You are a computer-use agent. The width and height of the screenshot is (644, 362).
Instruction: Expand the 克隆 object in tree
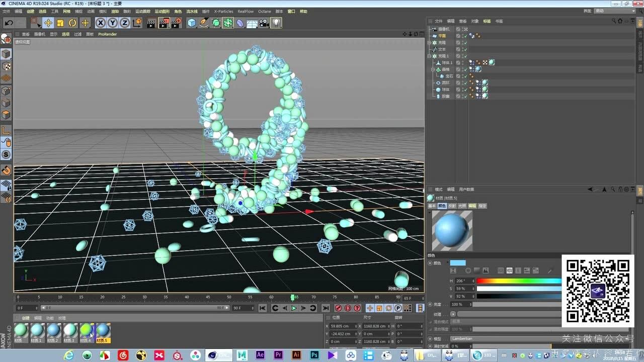click(429, 43)
